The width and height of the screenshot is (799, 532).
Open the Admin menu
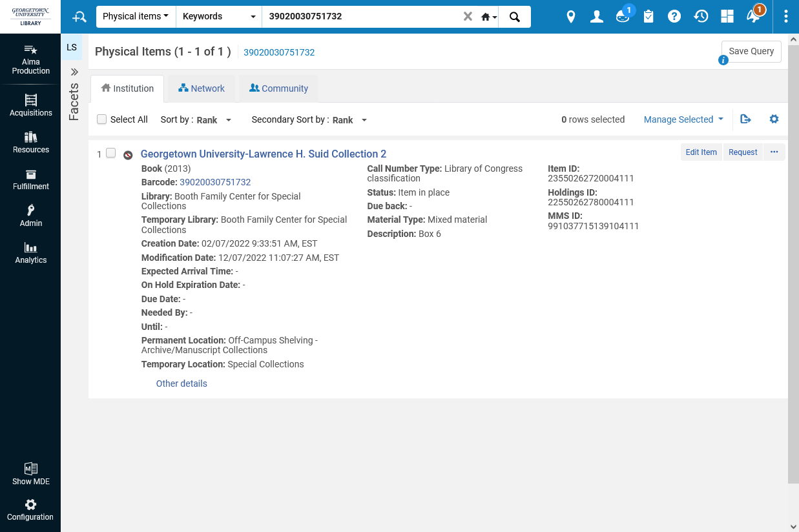(30, 216)
